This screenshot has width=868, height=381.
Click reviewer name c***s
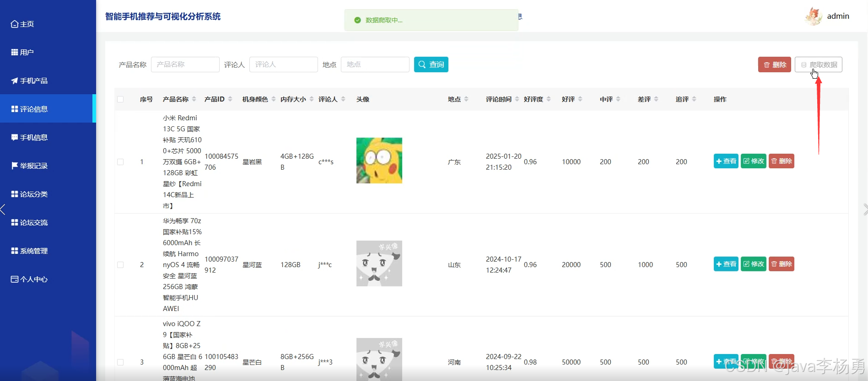[326, 162]
